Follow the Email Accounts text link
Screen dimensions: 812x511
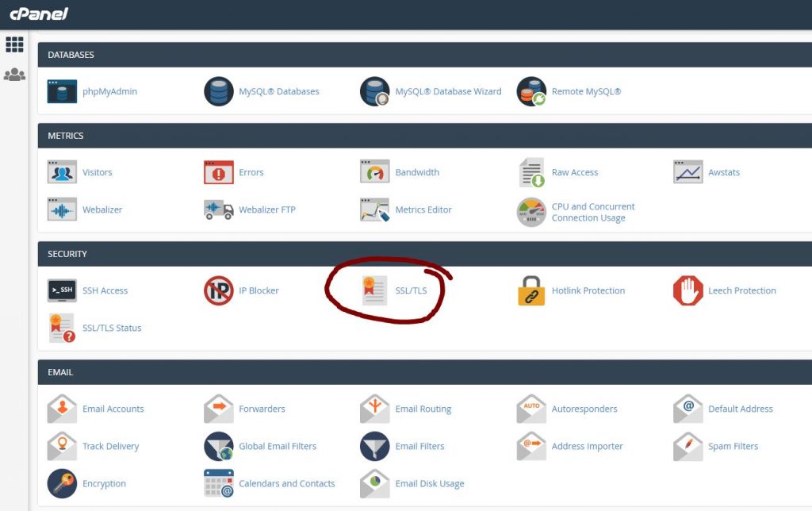[x=113, y=409]
